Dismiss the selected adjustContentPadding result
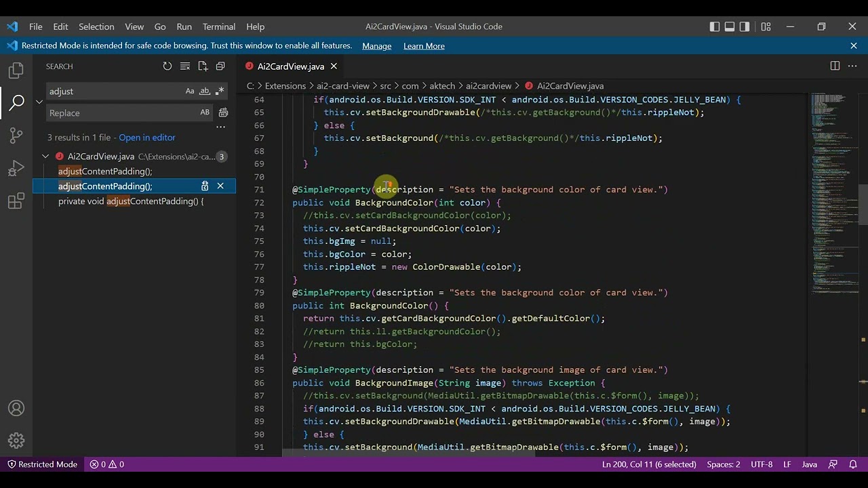This screenshot has width=868, height=488. (220, 186)
